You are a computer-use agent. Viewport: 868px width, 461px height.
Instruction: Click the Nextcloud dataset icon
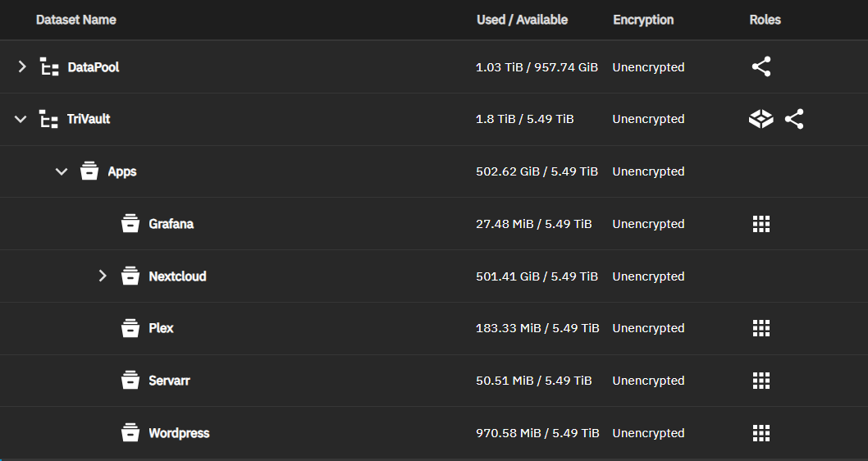130,276
